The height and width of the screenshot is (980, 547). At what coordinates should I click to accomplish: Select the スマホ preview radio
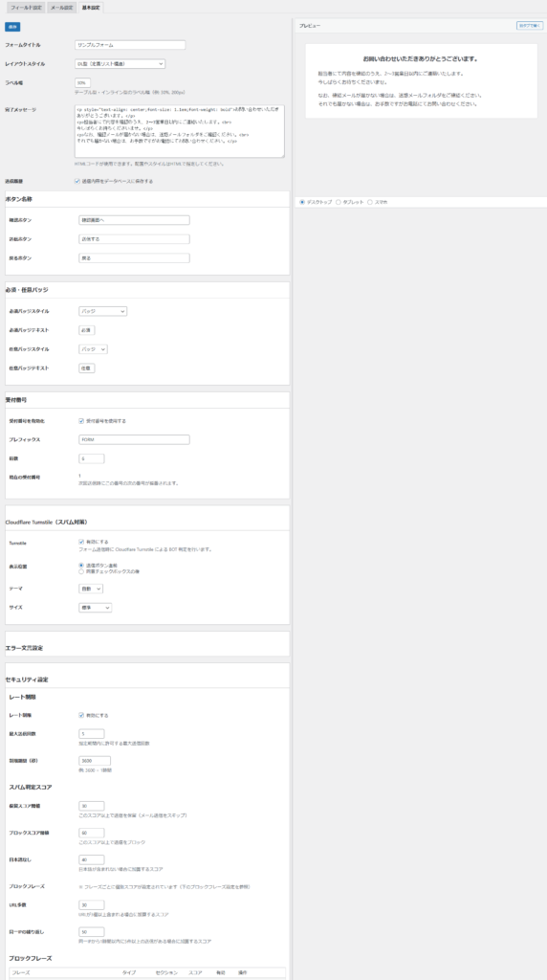(370, 203)
